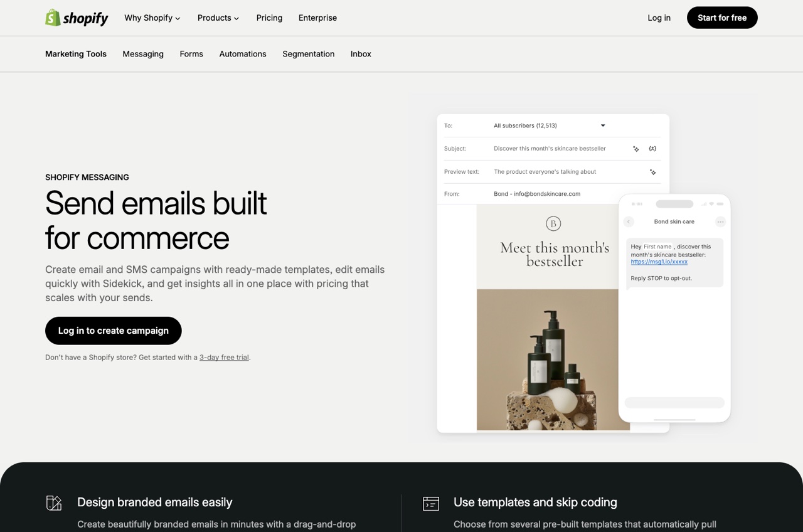Click the Design branded emails easily heading
Screen dimensions: 803x532
[x=155, y=502]
